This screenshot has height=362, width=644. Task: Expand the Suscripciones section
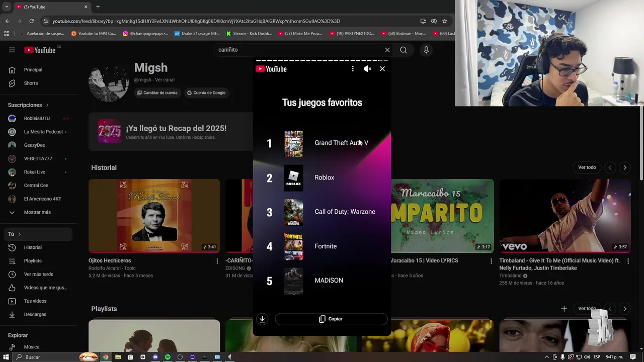pos(28,105)
